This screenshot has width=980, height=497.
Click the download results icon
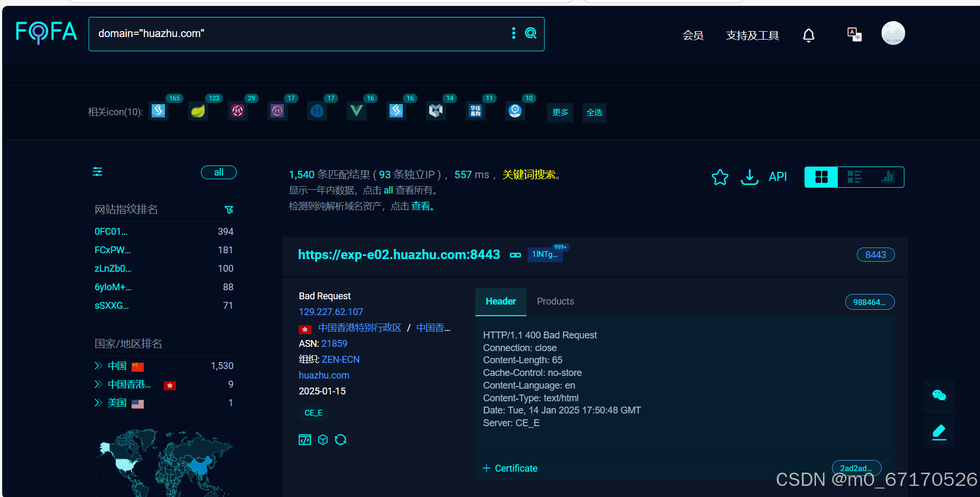point(750,177)
